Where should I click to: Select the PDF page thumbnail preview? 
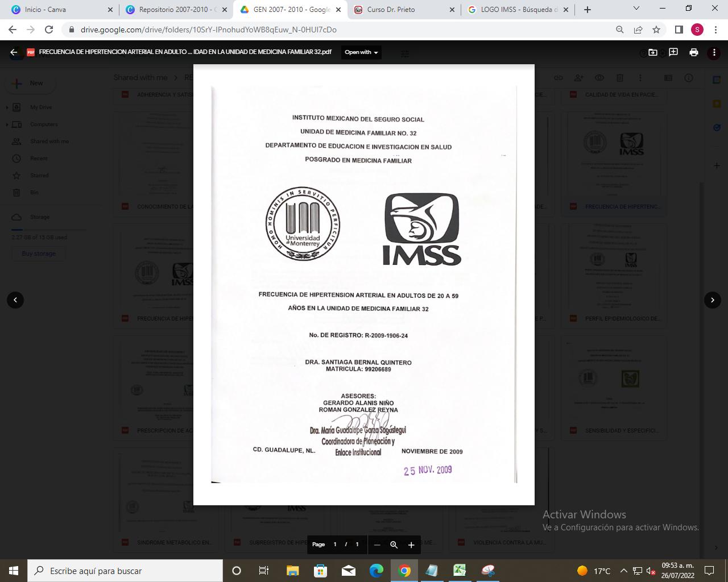pos(364,284)
